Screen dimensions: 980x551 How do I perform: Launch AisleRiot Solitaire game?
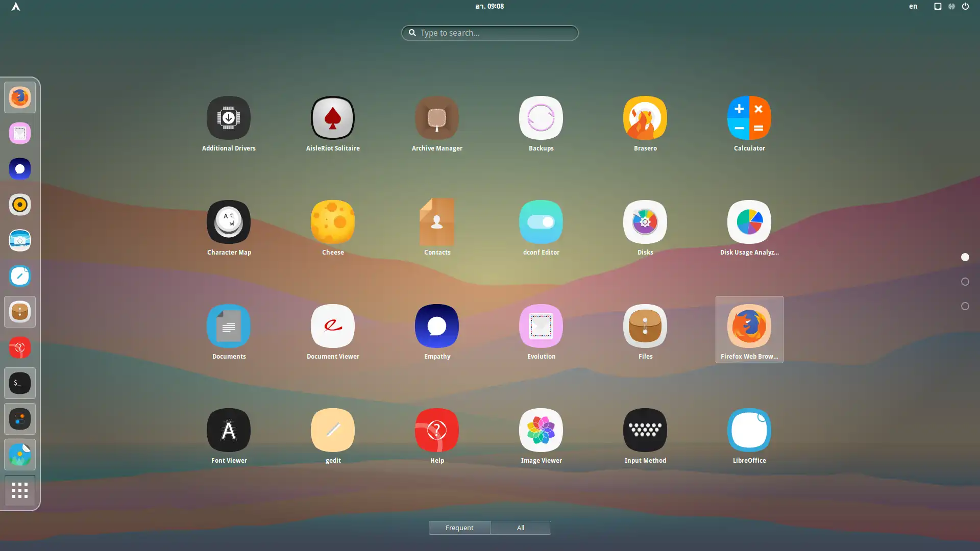pos(332,118)
